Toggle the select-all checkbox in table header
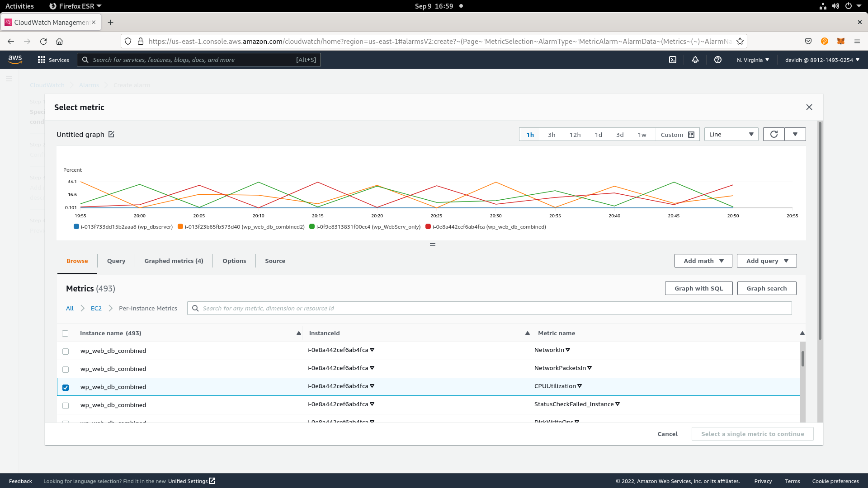This screenshot has height=488, width=868. pyautogui.click(x=65, y=333)
